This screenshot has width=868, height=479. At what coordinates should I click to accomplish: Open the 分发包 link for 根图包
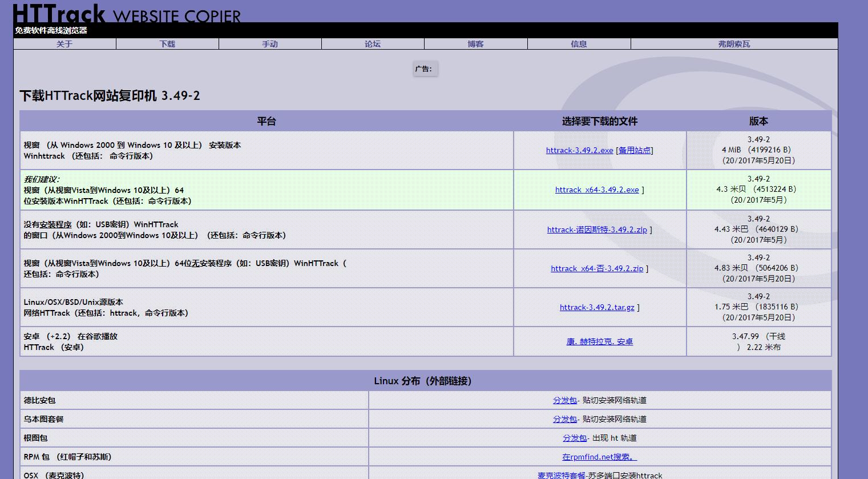574,438
